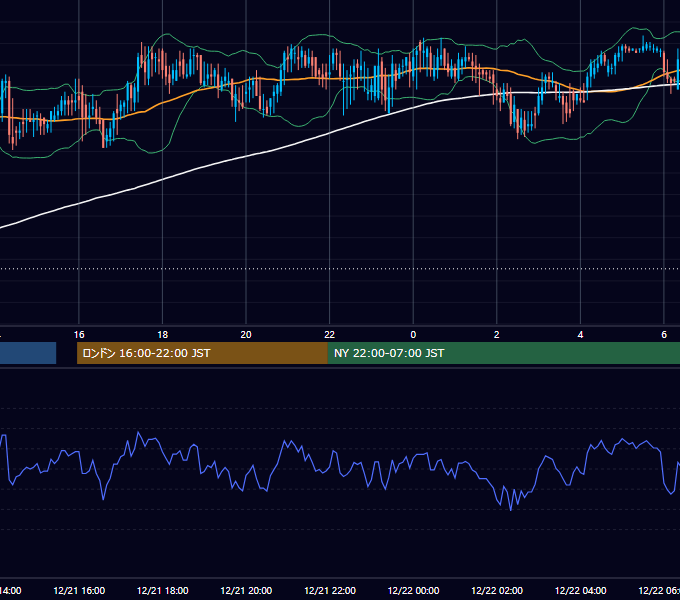Viewport: 680px width, 600px height.
Task: Click the 12/21 22:00 time label
Action: (330, 590)
